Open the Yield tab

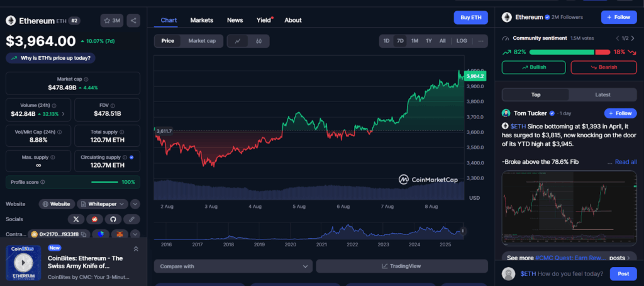pos(264,20)
